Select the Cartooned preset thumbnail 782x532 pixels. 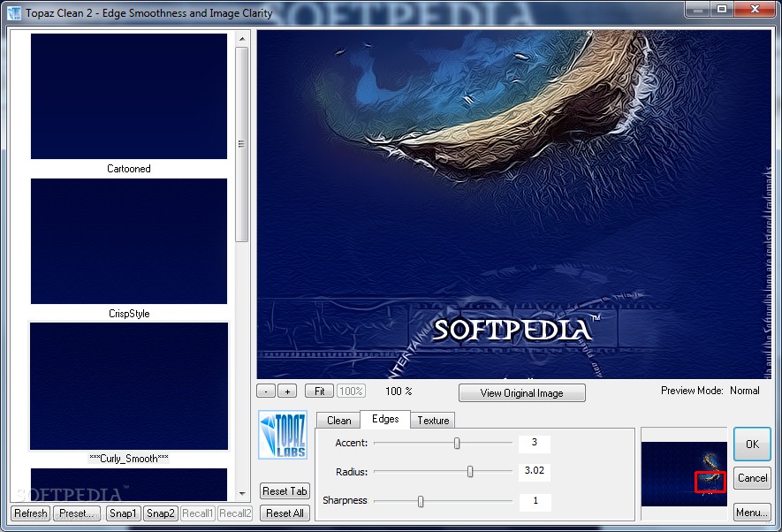point(129,96)
